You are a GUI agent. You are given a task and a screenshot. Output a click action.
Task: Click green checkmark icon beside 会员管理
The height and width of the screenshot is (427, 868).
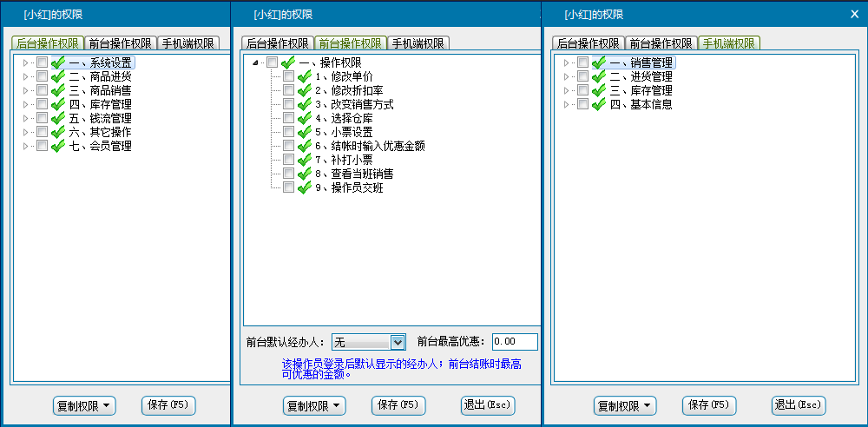pos(58,146)
